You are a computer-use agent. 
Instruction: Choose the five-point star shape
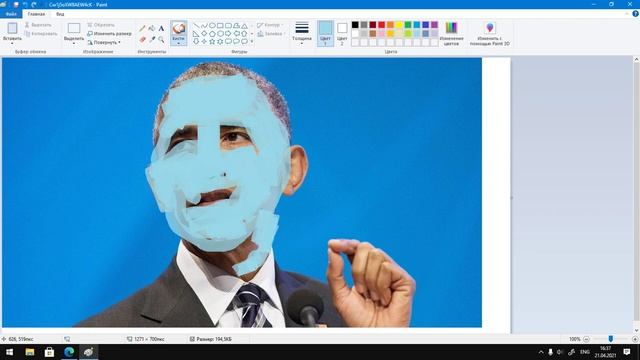pyautogui.click(x=212, y=41)
